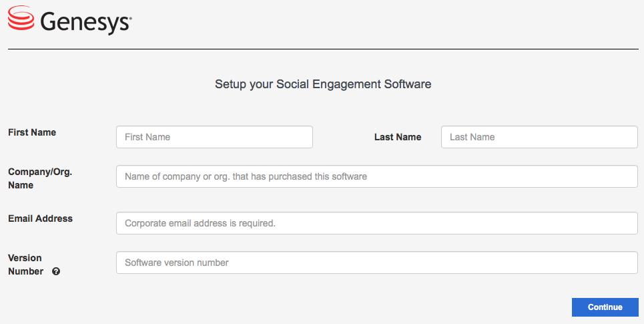Click the 'Software version number' placeholder text
Viewport: 644px width, 324px height.
[177, 263]
